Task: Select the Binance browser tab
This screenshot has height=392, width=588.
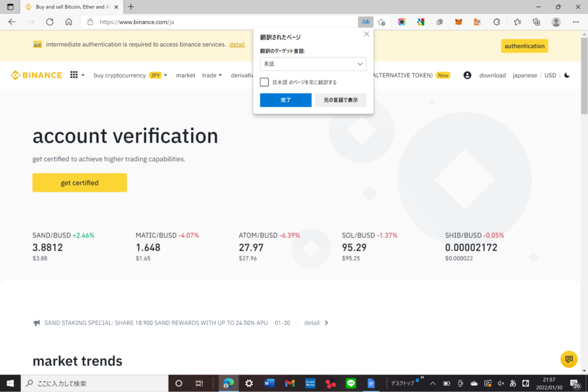Action: [x=71, y=7]
